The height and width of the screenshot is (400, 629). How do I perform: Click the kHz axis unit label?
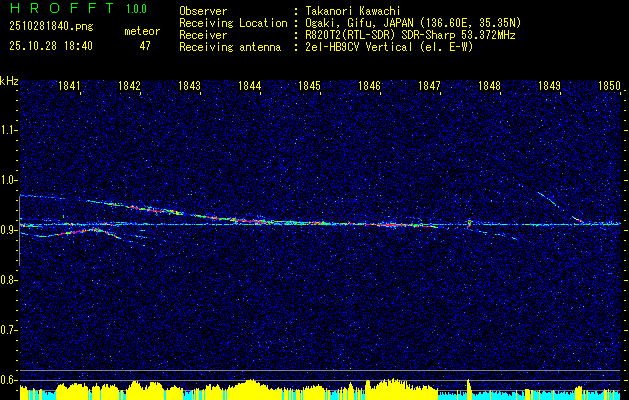(9, 80)
